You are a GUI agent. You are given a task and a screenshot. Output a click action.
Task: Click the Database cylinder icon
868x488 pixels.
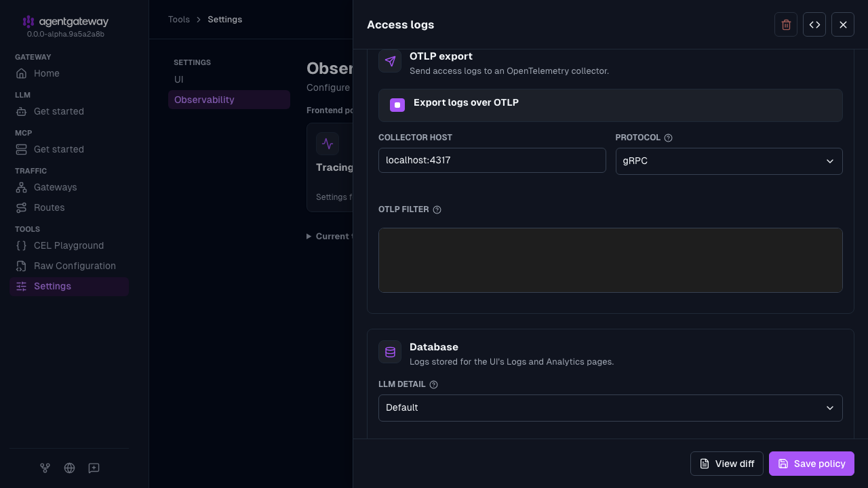(390, 352)
